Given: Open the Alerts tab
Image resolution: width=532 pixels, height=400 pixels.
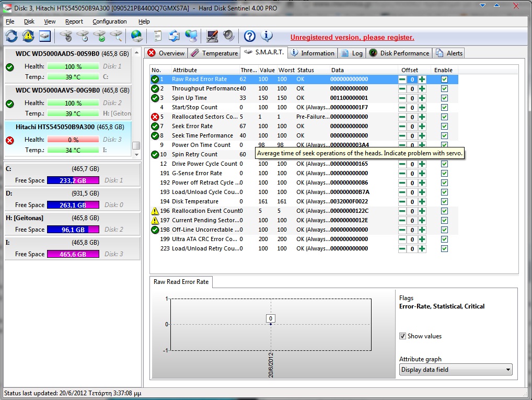Looking at the screenshot, I should tap(449, 53).
